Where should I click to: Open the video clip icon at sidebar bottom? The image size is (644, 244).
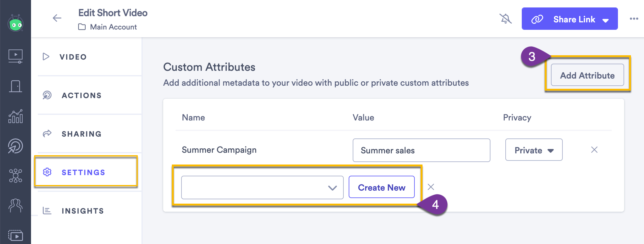click(x=16, y=236)
